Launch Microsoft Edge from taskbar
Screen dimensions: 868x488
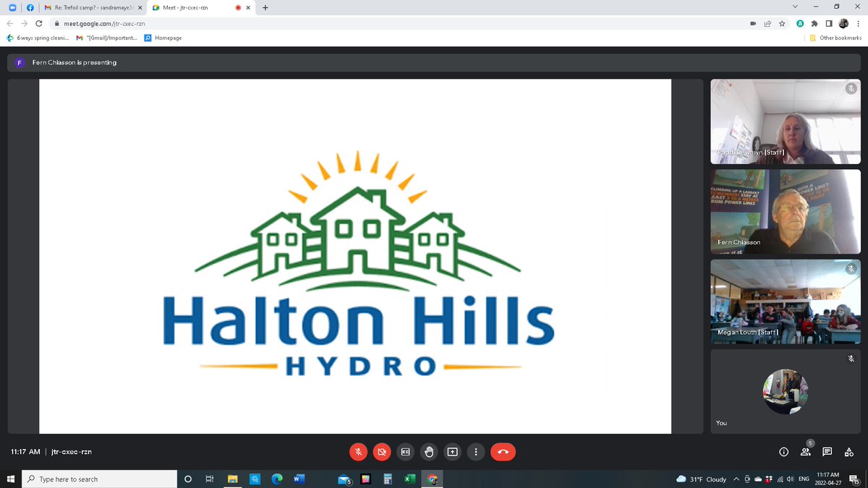point(276,479)
